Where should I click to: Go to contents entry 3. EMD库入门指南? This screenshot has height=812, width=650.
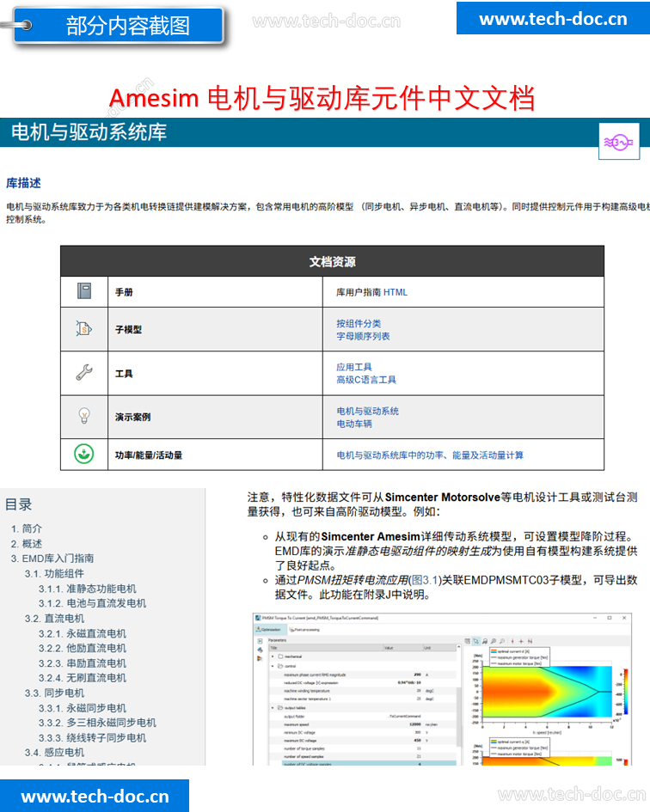(52, 559)
